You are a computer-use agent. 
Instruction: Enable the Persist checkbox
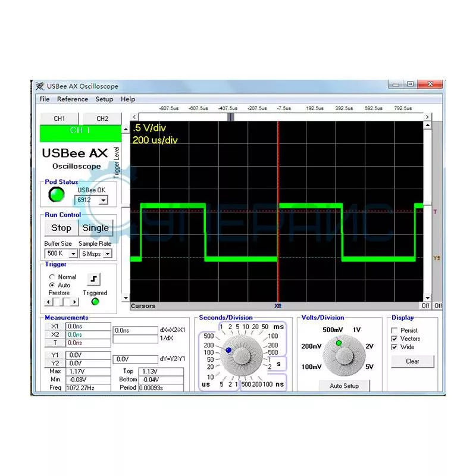[x=394, y=330]
